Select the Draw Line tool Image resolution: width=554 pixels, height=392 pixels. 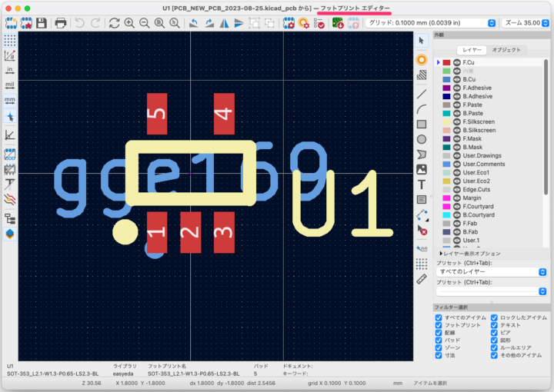click(x=422, y=94)
